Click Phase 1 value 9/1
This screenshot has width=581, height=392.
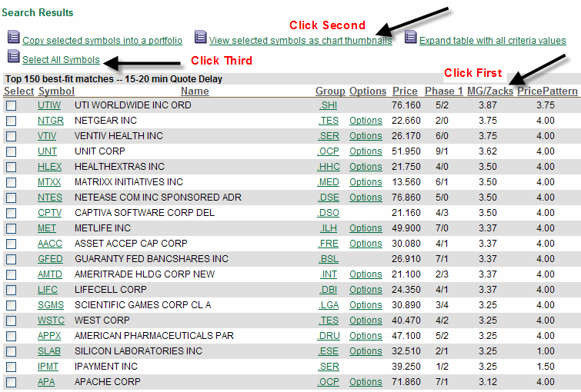point(442,151)
